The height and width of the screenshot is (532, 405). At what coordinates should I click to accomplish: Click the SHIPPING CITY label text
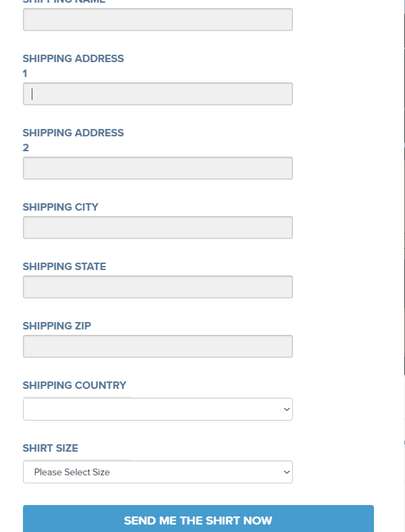coord(60,207)
